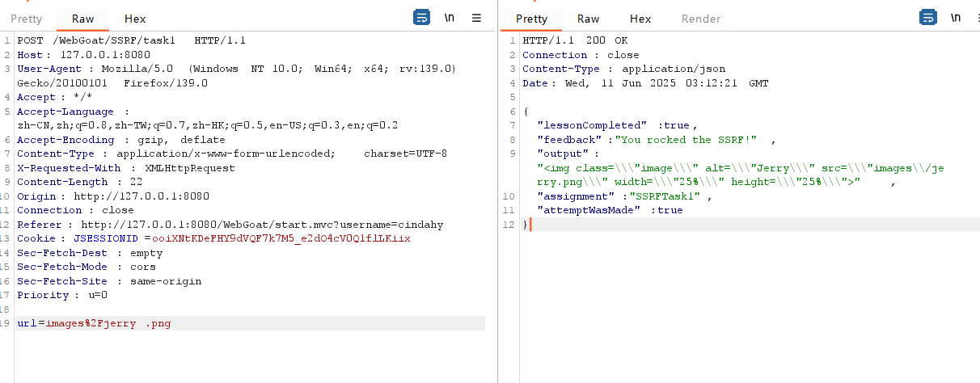Toggle the response panel word wrap icon
The height and width of the screenshot is (383, 980).
tap(927, 18)
